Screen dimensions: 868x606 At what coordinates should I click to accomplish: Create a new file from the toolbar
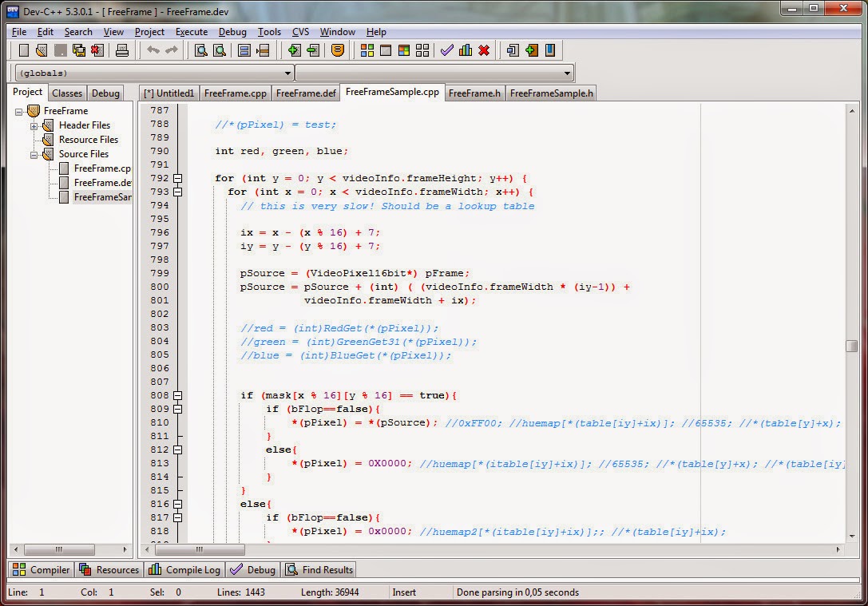[22, 50]
